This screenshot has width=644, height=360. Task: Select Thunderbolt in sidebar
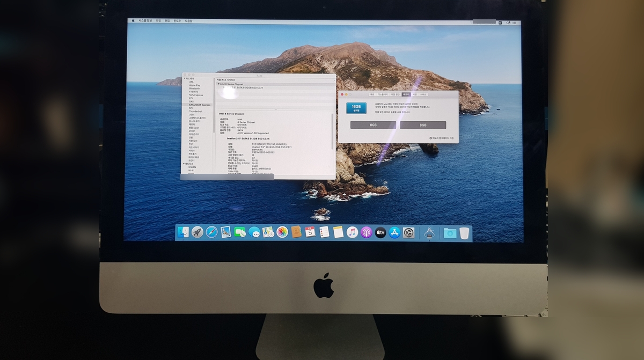point(195,112)
